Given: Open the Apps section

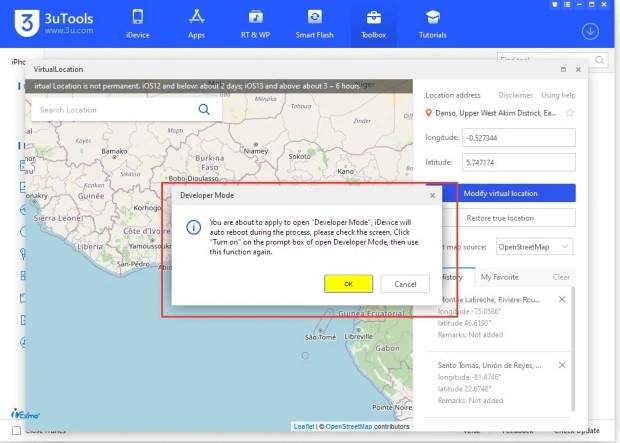Looking at the screenshot, I should 196,24.
